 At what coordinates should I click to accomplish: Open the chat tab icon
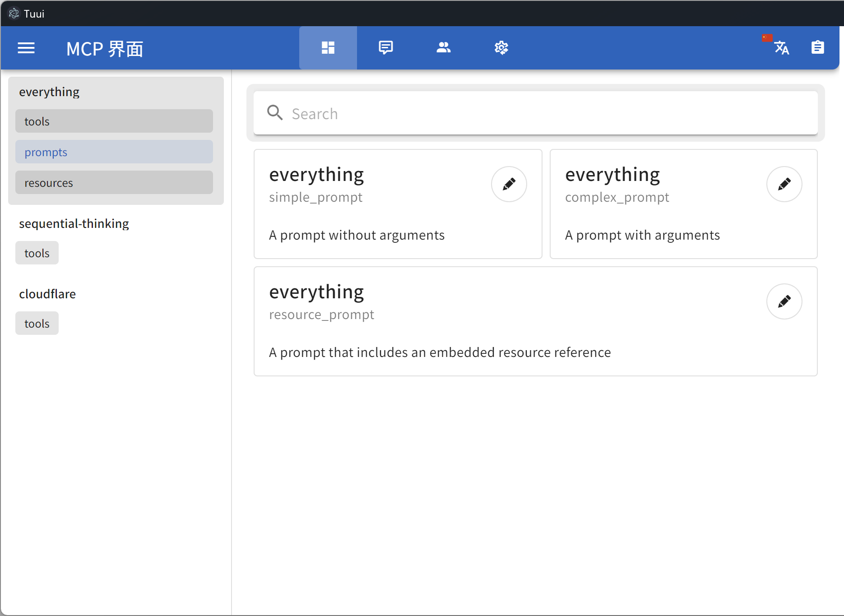tap(386, 48)
